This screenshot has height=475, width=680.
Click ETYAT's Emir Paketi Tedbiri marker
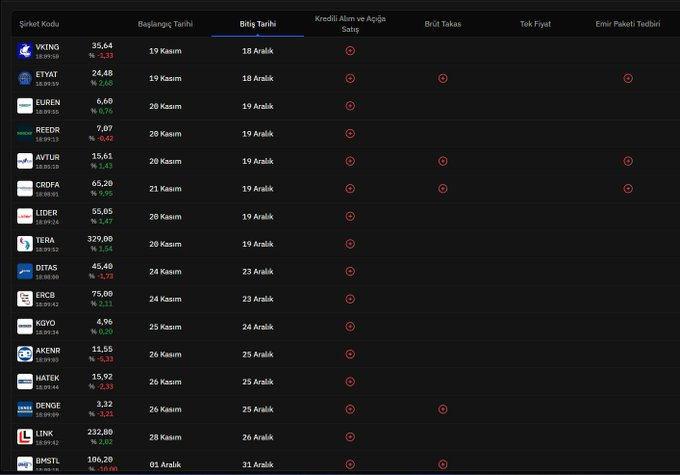pos(628,79)
